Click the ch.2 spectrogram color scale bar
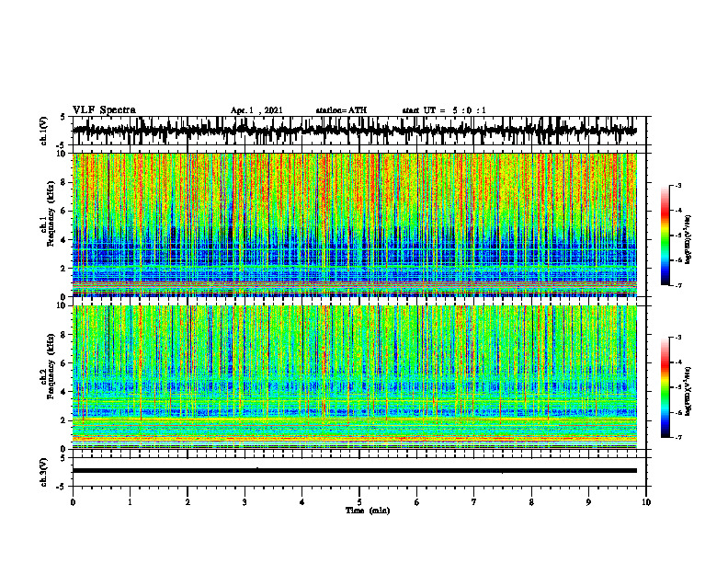728x563 pixels. [665, 387]
